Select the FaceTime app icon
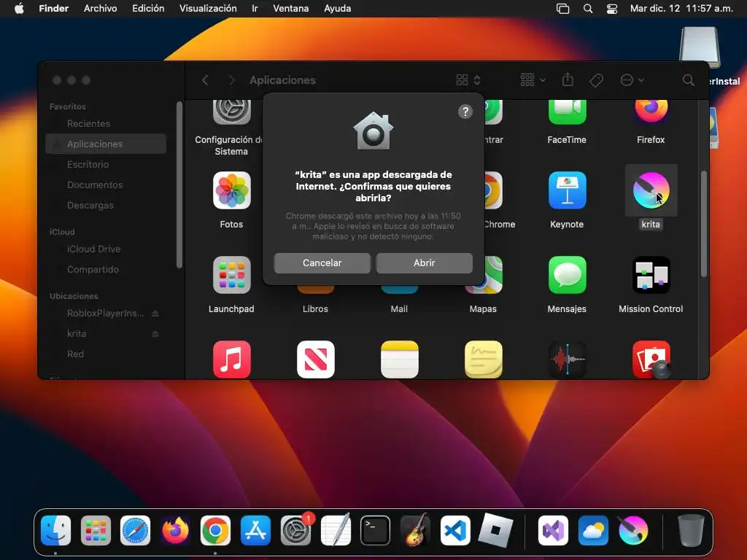 click(567, 112)
